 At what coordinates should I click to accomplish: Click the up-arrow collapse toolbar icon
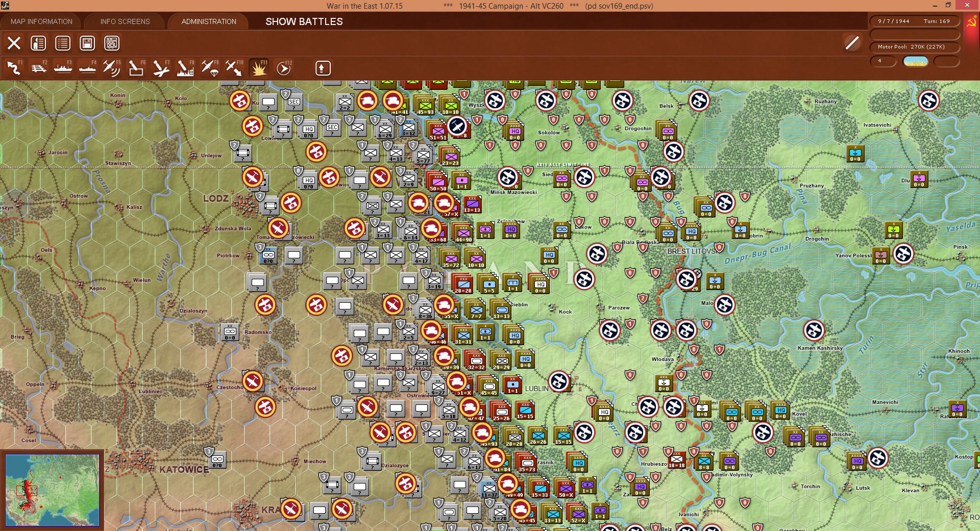(323, 68)
